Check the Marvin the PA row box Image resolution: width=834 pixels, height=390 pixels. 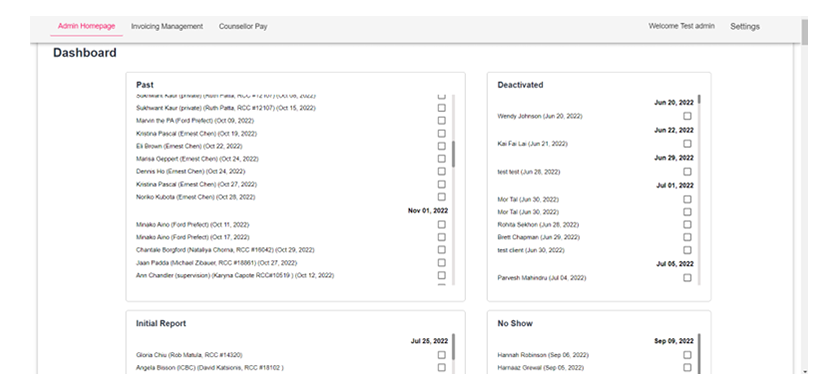(x=441, y=121)
